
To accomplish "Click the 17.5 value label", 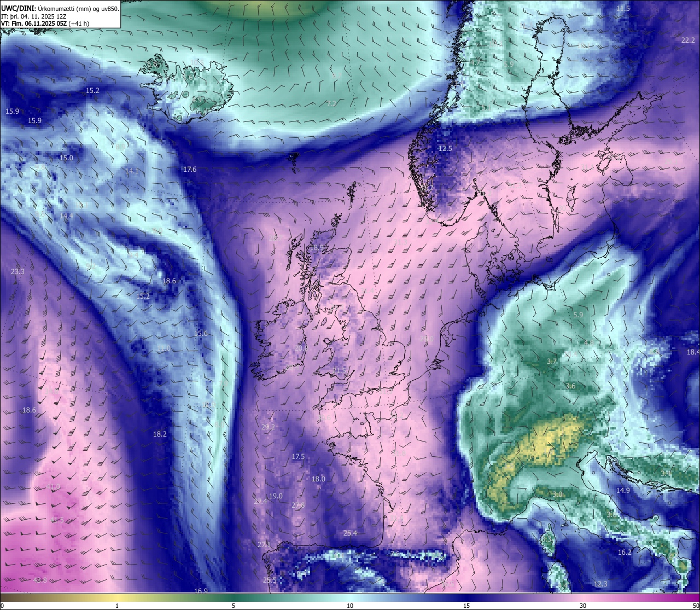I will (x=298, y=456).
